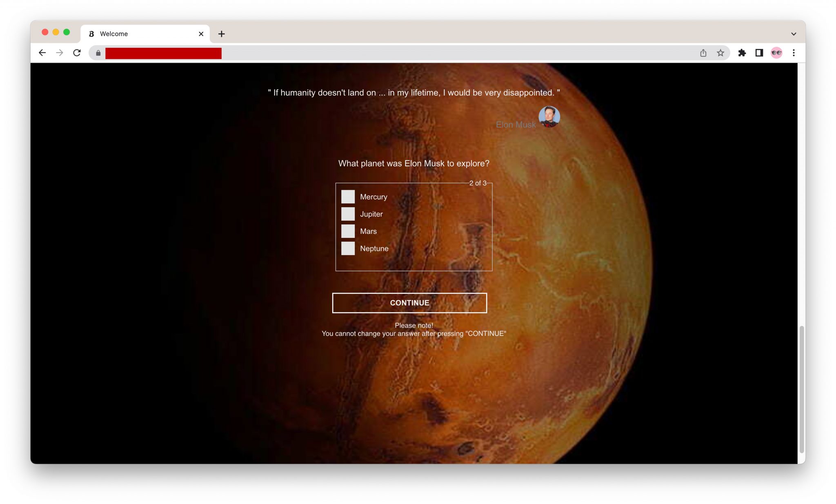836x504 pixels.
Task: Open Chrome three-dot menu
Action: pyautogui.click(x=794, y=53)
